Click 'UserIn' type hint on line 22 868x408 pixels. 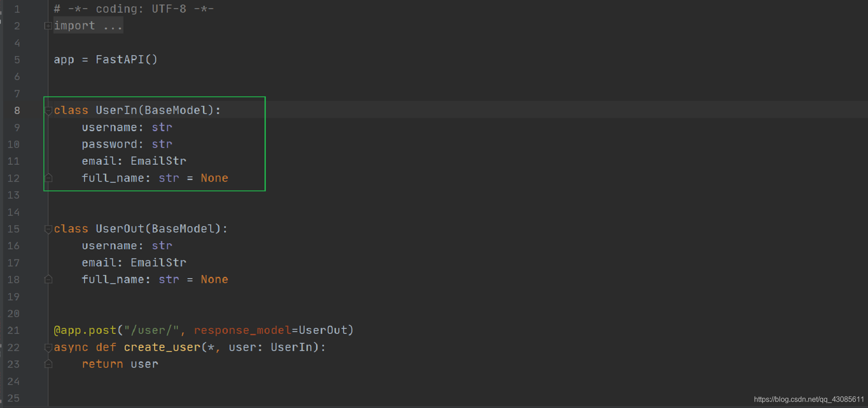tap(292, 347)
